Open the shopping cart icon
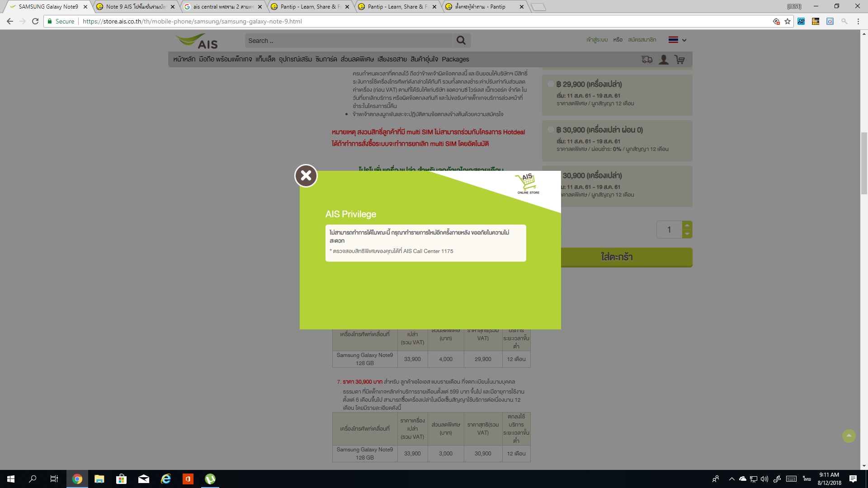868x488 pixels. point(679,60)
